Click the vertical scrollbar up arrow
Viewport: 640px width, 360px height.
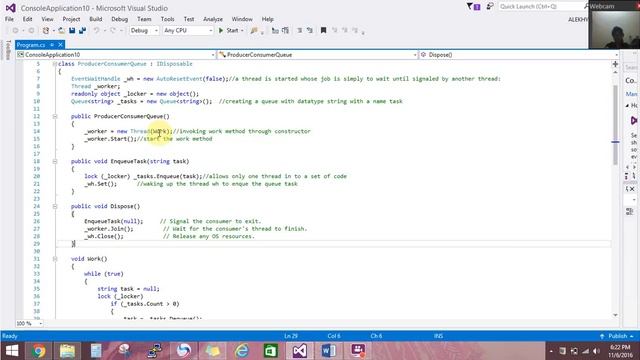(615, 72)
